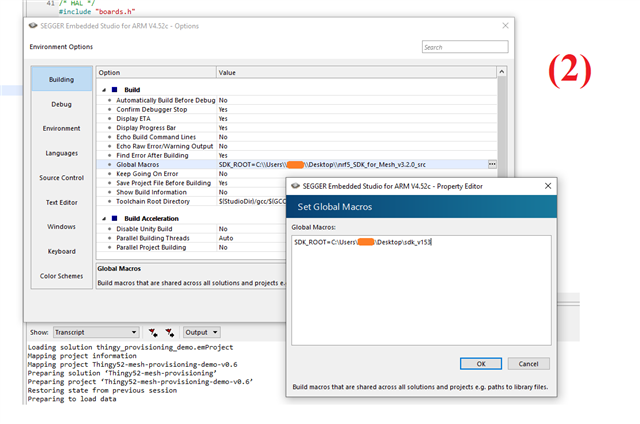Screen dimensions: 640x424
Task: Click the SEGGER icon in Options title bar
Action: click(33, 26)
